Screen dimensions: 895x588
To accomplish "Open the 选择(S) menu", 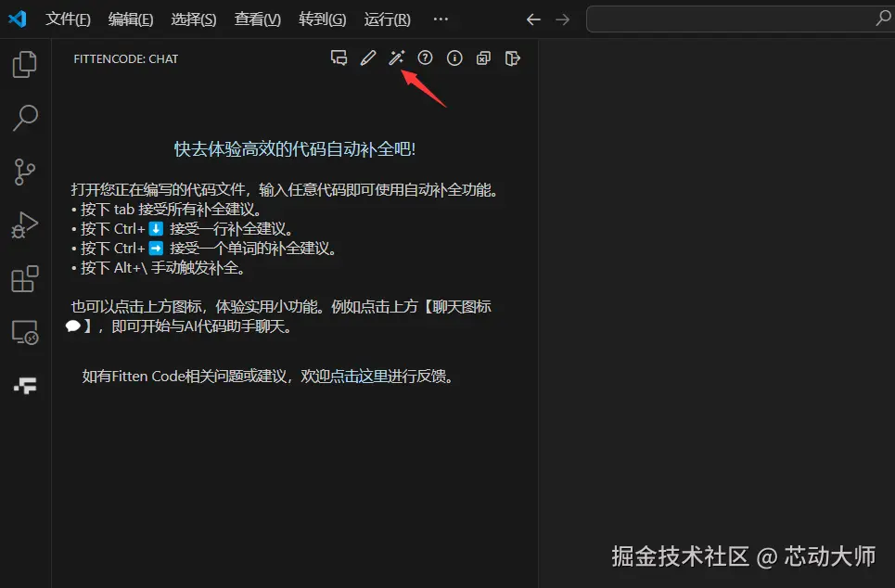I will click(194, 19).
